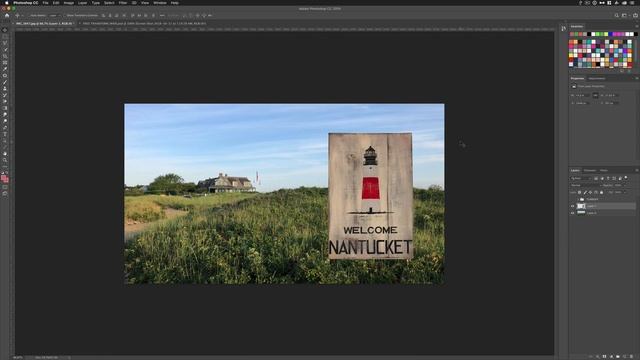Open the Swatches panel menu
This screenshot has width=640, height=360.
[637, 26]
